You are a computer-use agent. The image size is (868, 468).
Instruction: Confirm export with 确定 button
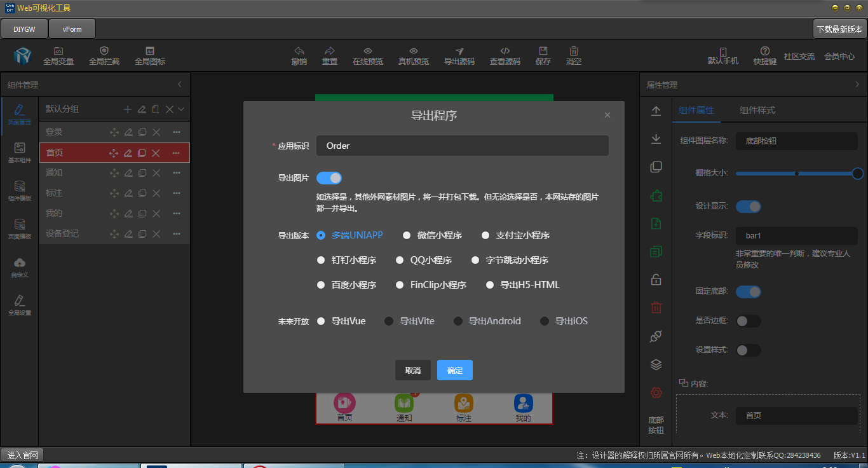coord(454,369)
